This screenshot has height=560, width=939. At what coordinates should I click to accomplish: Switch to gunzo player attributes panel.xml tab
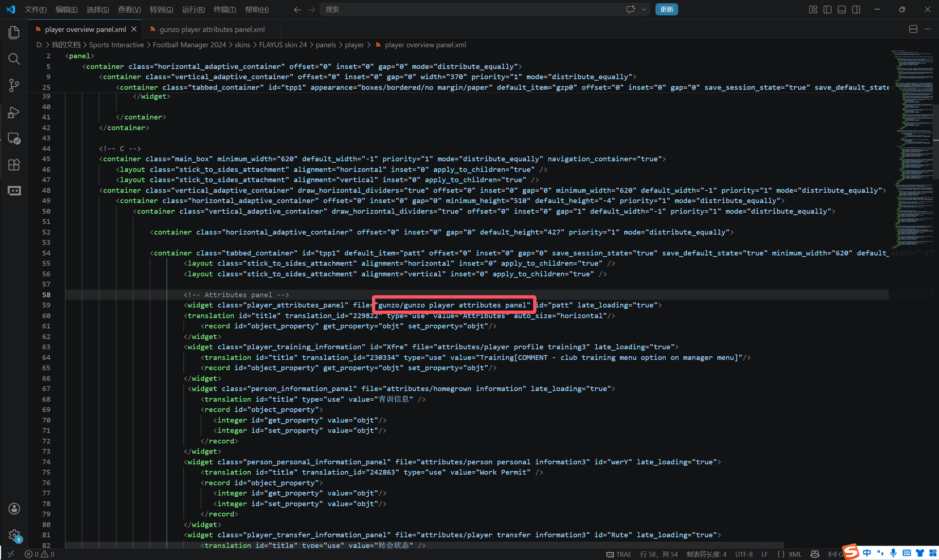[211, 29]
